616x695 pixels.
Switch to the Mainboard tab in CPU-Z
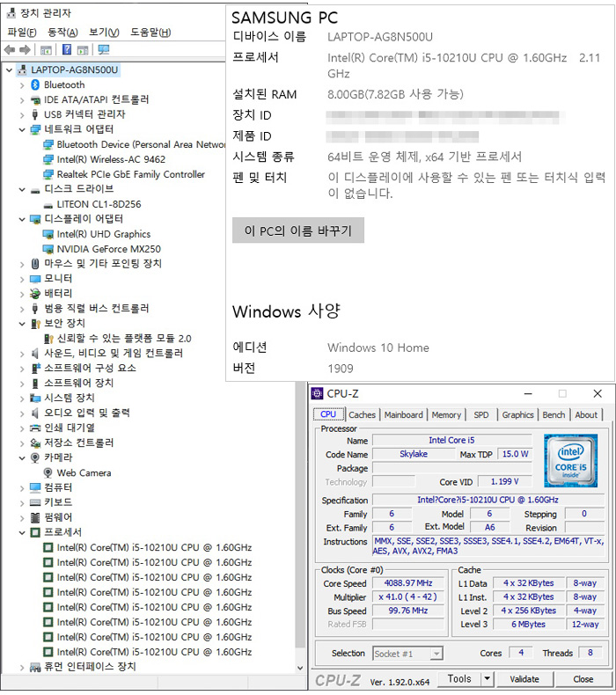[x=404, y=415]
